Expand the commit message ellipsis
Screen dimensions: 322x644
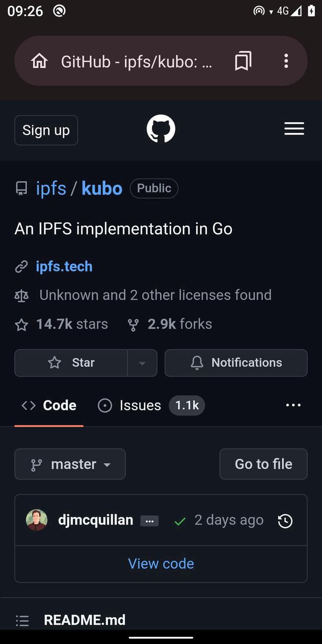pyautogui.click(x=149, y=520)
